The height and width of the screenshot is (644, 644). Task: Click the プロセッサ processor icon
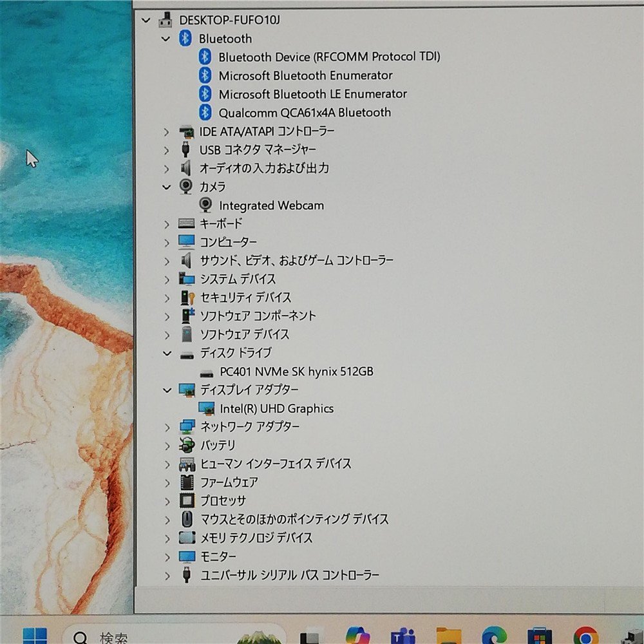point(187,500)
